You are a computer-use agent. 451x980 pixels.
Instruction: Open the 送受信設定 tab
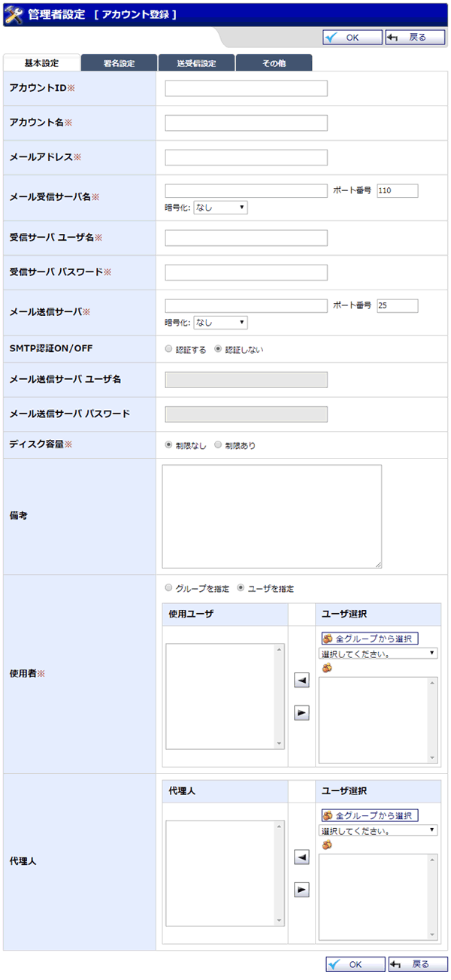coord(196,63)
